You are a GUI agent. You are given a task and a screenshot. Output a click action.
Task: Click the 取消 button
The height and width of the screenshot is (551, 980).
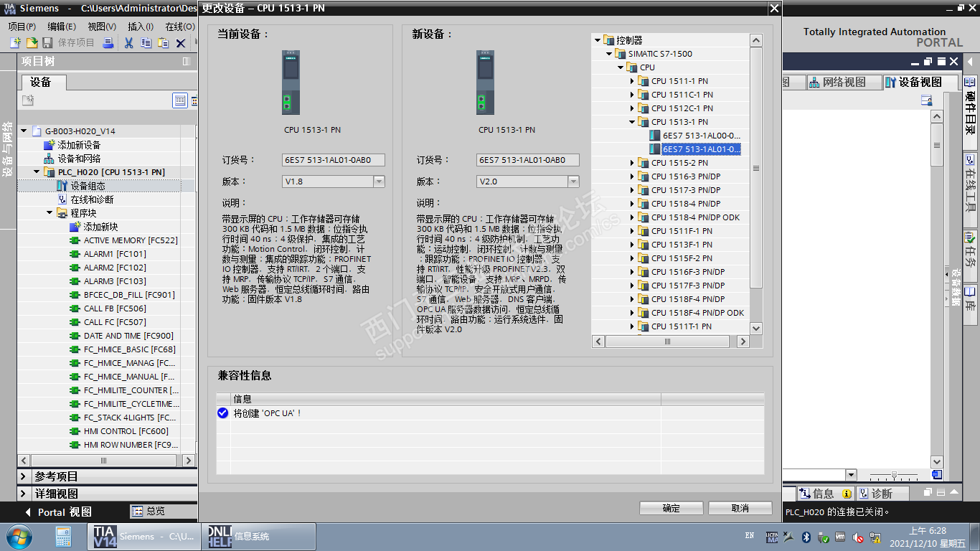(x=740, y=508)
